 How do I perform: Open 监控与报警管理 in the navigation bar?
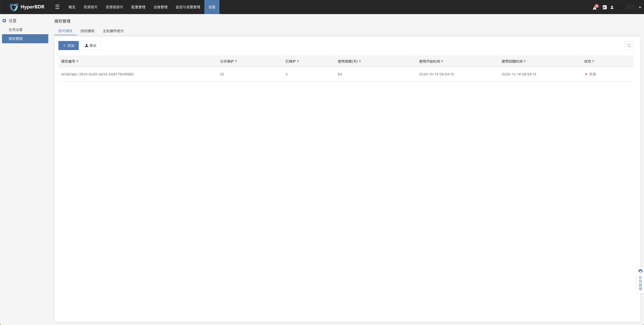click(188, 7)
